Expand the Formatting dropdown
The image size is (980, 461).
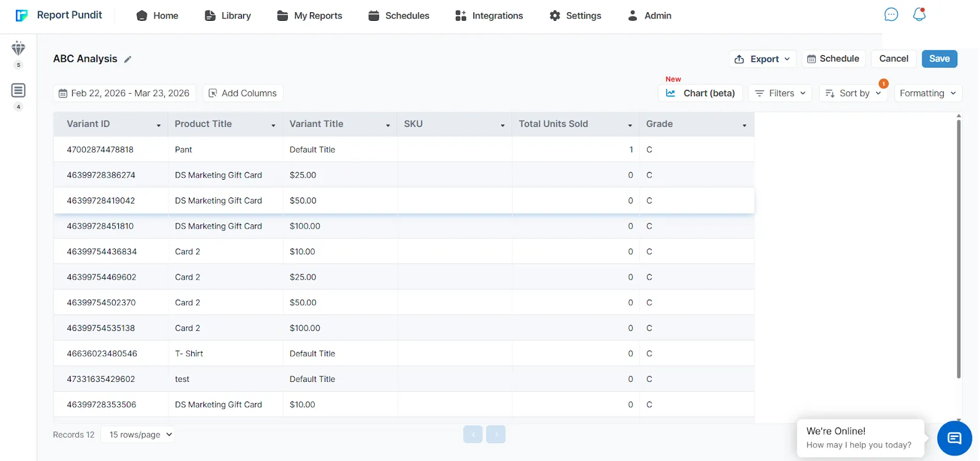click(928, 93)
